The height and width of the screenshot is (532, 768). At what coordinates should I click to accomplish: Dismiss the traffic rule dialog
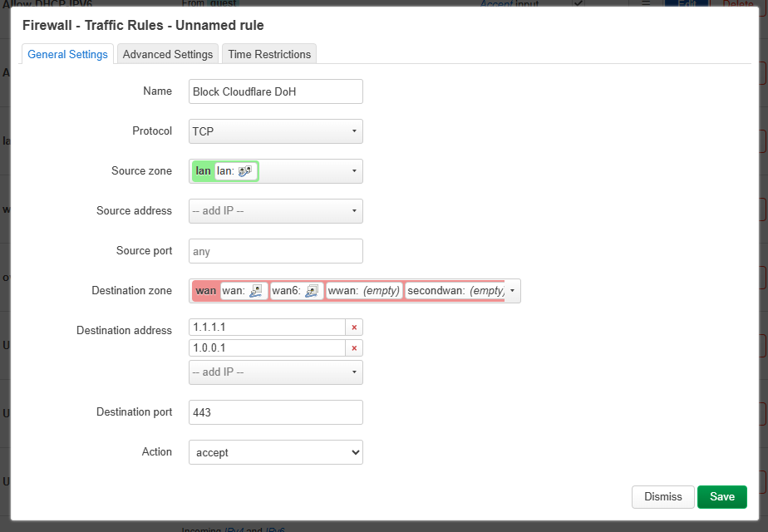662,496
